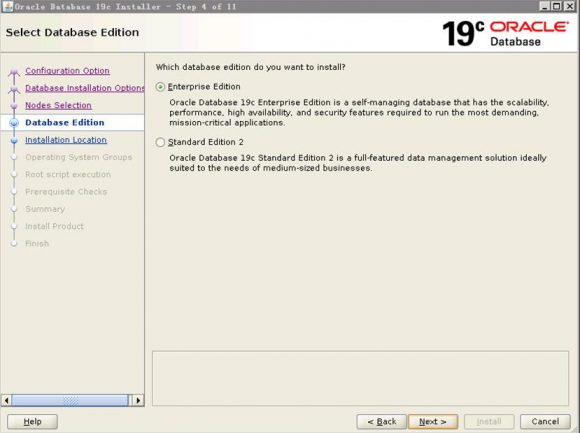The height and width of the screenshot is (433, 580).
Task: Click the Oracle installer title bar icon
Action: (x=7, y=6)
